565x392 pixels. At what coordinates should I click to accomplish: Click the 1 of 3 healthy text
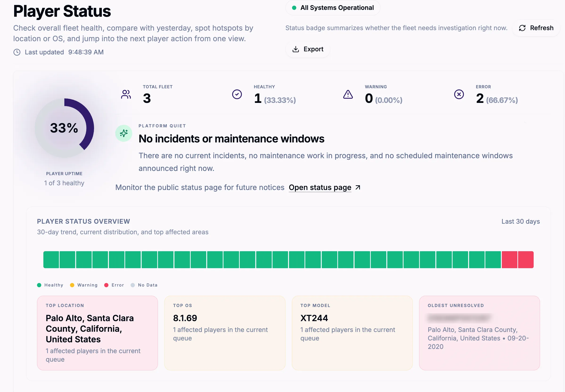click(64, 183)
